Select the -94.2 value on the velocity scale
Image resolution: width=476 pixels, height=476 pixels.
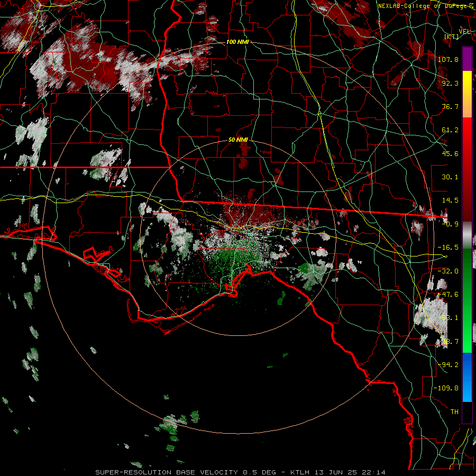pos(448,364)
